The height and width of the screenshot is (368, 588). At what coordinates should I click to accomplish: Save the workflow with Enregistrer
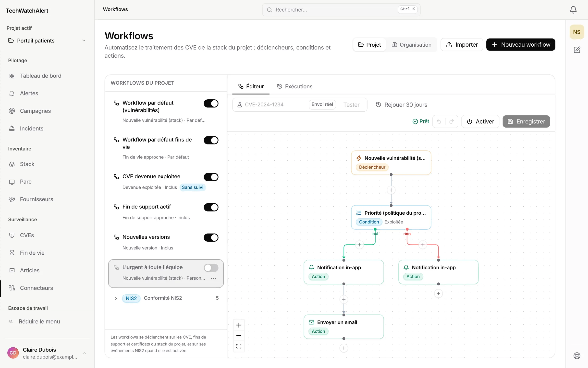pos(526,121)
